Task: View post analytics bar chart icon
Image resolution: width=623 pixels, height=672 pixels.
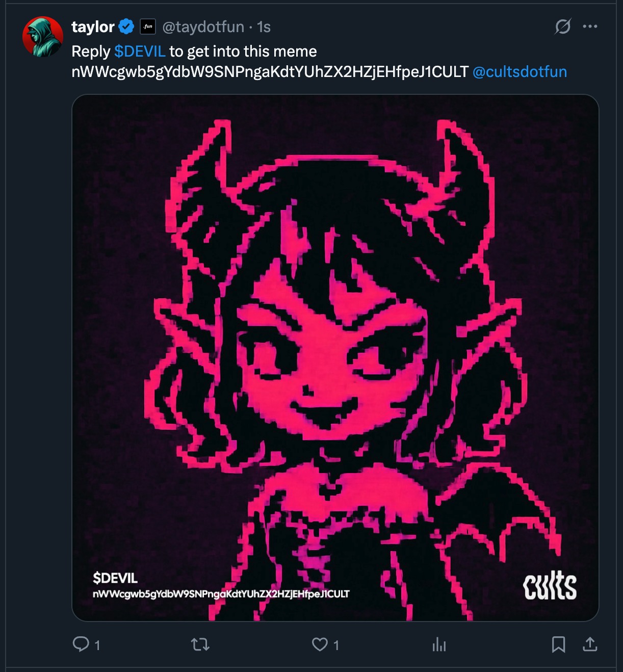Action: pyautogui.click(x=439, y=645)
